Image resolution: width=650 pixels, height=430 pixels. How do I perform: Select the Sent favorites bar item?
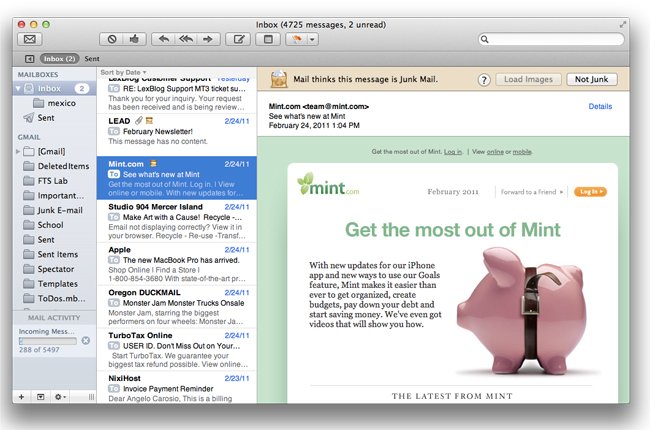[x=92, y=59]
